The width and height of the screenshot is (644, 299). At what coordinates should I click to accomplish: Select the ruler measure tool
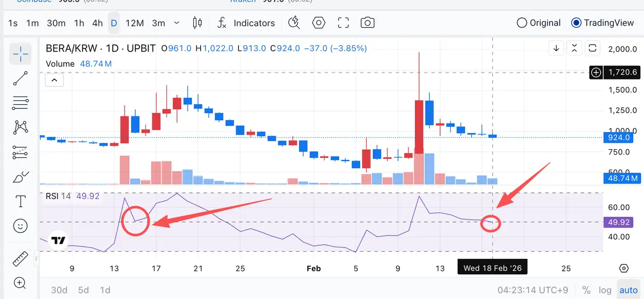coord(20,259)
